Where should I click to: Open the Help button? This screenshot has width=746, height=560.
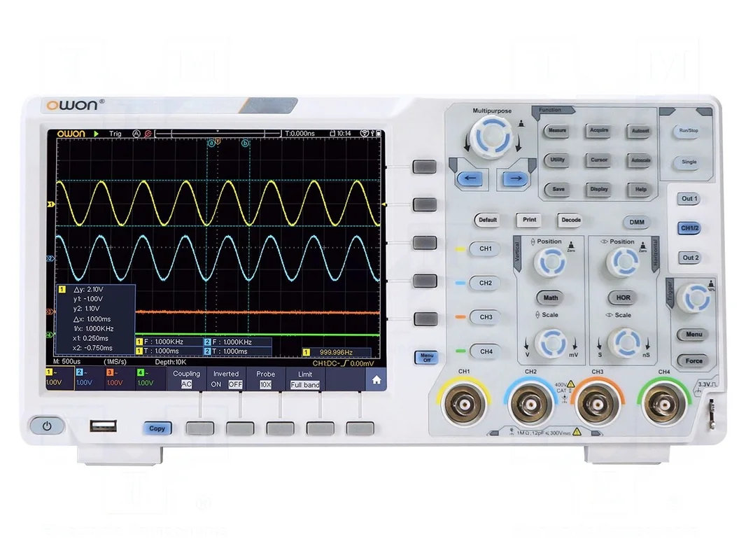(x=640, y=190)
